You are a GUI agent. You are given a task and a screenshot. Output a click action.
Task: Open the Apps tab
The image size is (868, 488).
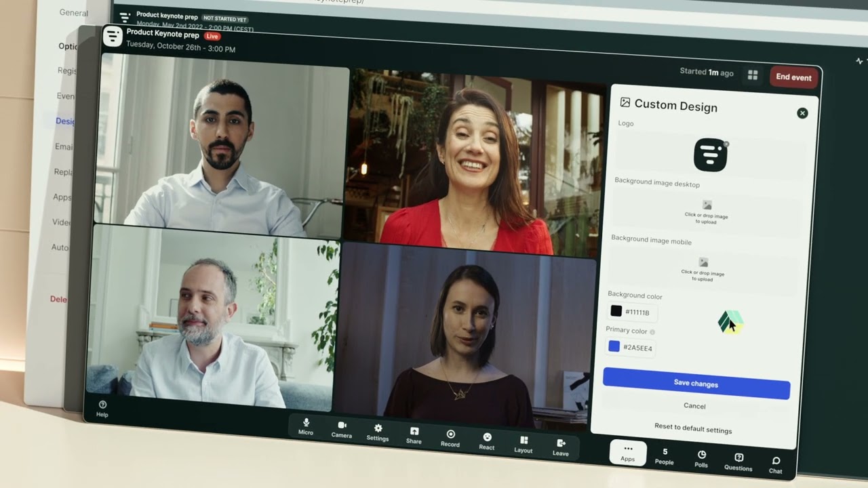coord(628,453)
